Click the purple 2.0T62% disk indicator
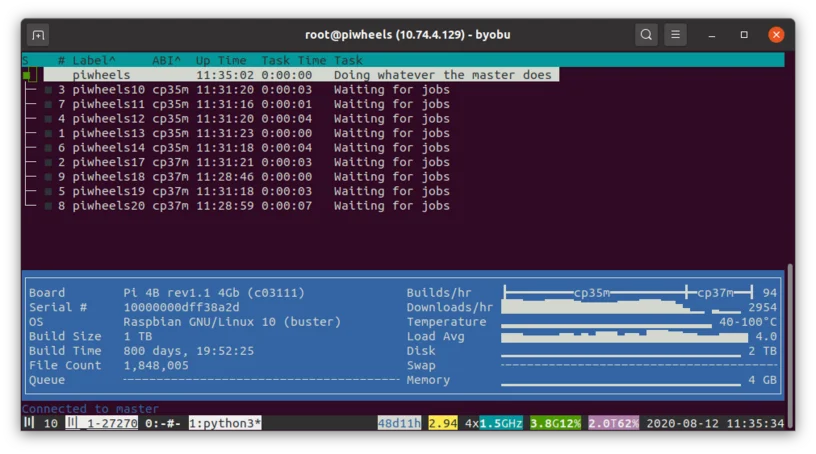 coord(614,423)
